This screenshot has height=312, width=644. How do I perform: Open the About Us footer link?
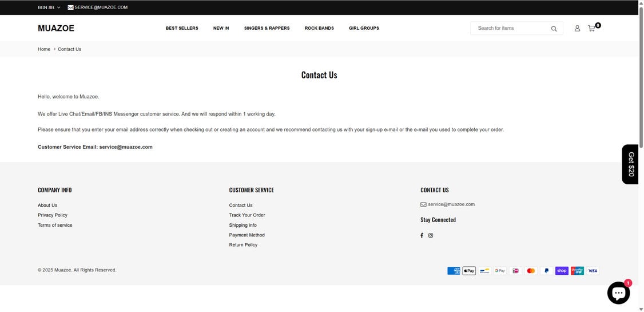47,206
